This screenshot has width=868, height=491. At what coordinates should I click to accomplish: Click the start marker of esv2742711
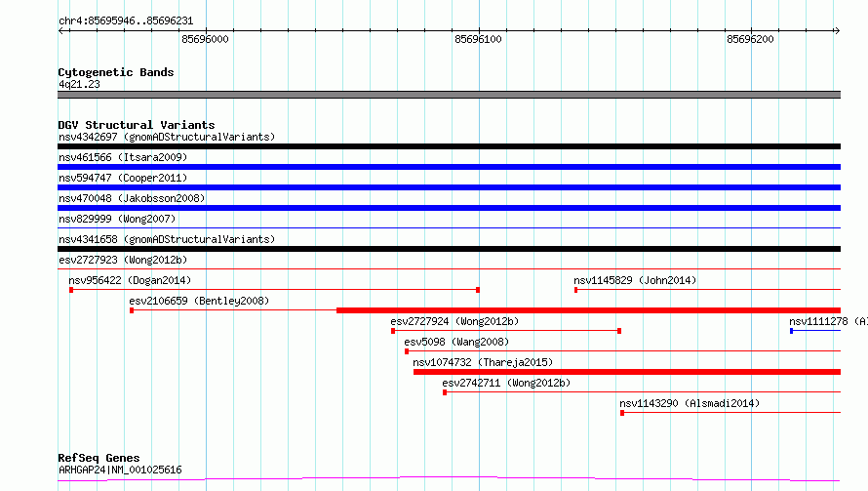(x=445, y=392)
